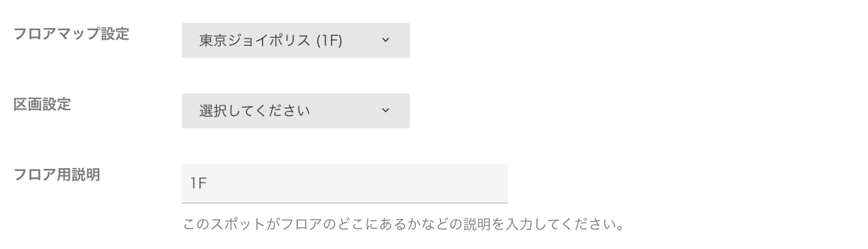Open the 区画設定 dropdown

(295, 111)
